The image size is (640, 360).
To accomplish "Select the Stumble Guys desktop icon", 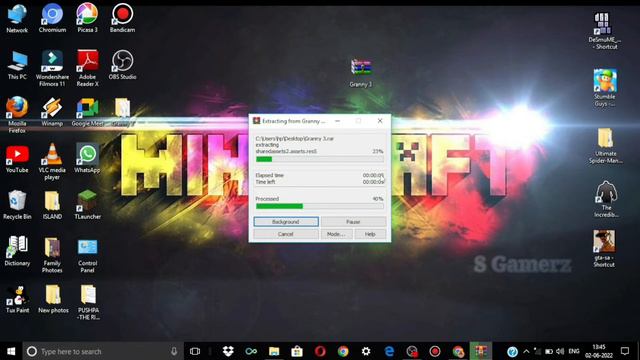I will point(605,88).
